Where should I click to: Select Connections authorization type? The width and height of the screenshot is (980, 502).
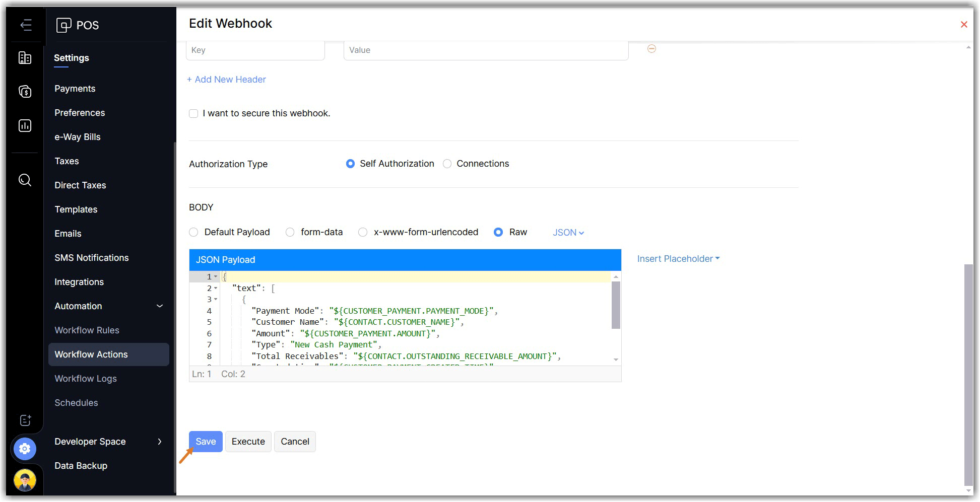coord(447,164)
